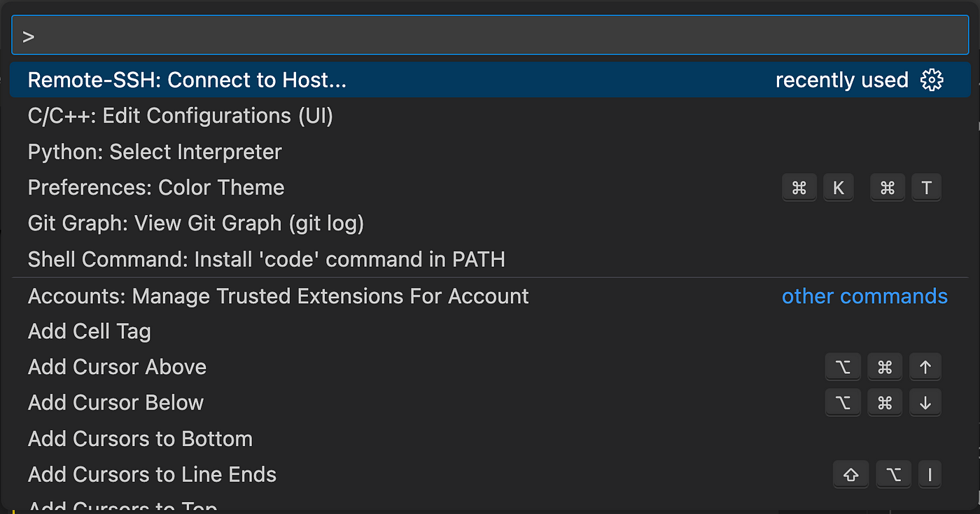Viewport: 980px width, 514px height.
Task: Open Preferences: Color Theme command
Action: pos(490,188)
